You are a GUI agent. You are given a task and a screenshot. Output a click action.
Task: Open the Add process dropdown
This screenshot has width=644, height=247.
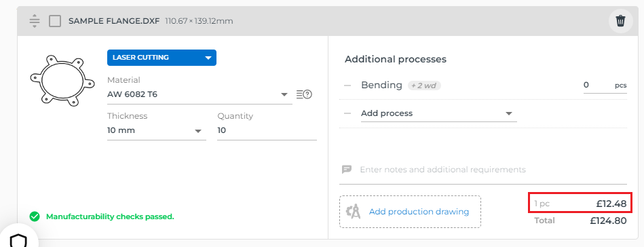pos(438,113)
